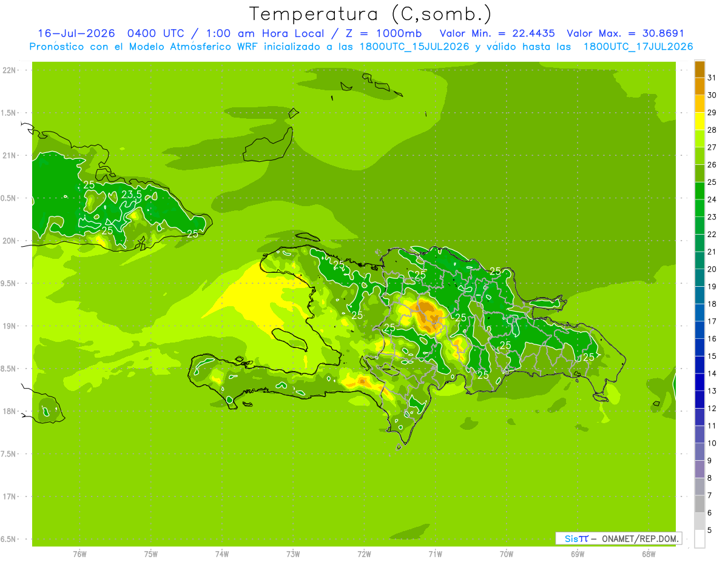Screen dimensions: 728x562
Task: Click the 31 degree orange color swatch
Action: coord(699,70)
